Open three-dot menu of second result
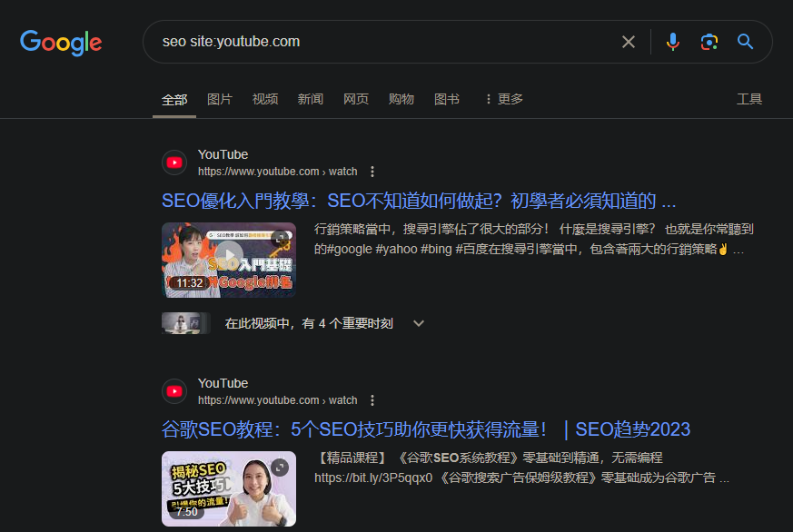The image size is (793, 532). [x=372, y=400]
